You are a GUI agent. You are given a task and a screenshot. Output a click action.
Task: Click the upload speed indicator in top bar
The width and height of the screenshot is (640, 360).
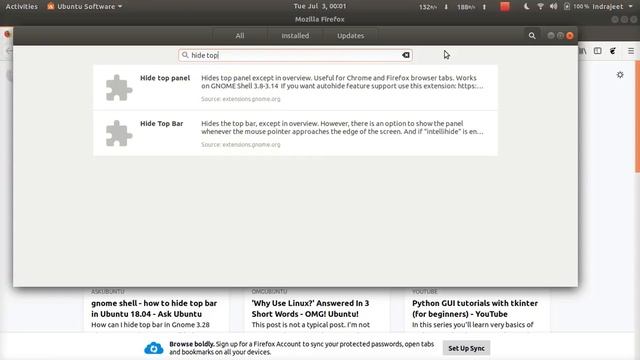click(x=471, y=7)
